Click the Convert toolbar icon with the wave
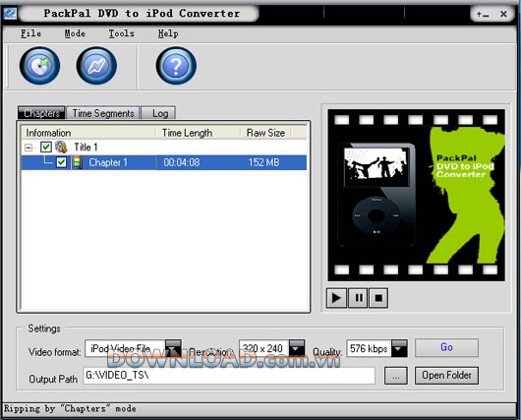 pyautogui.click(x=96, y=66)
